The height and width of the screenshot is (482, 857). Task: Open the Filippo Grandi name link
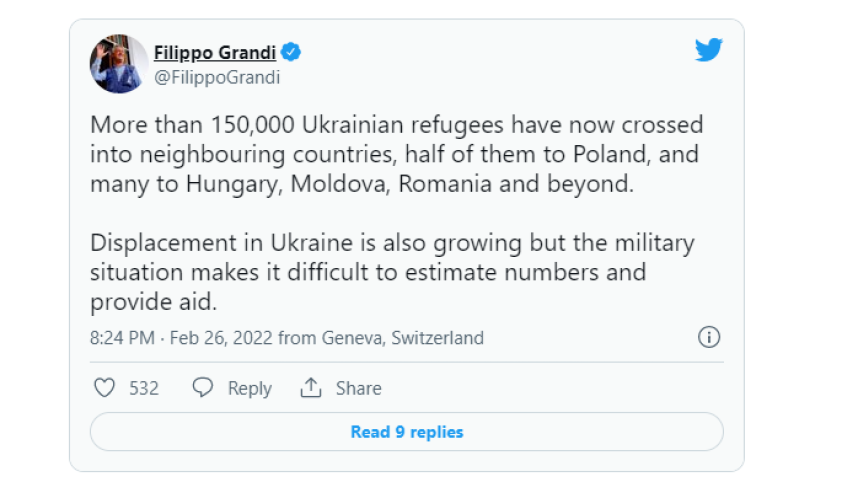214,53
